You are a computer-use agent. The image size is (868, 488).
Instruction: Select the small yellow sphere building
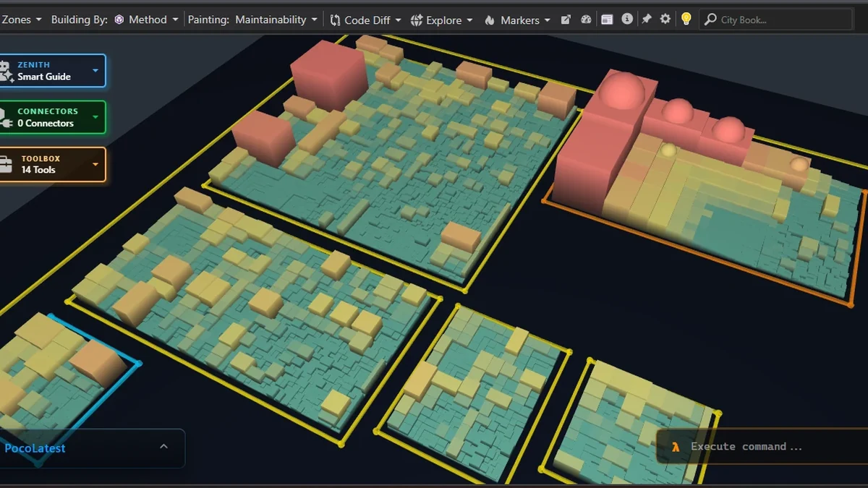pyautogui.click(x=669, y=150)
